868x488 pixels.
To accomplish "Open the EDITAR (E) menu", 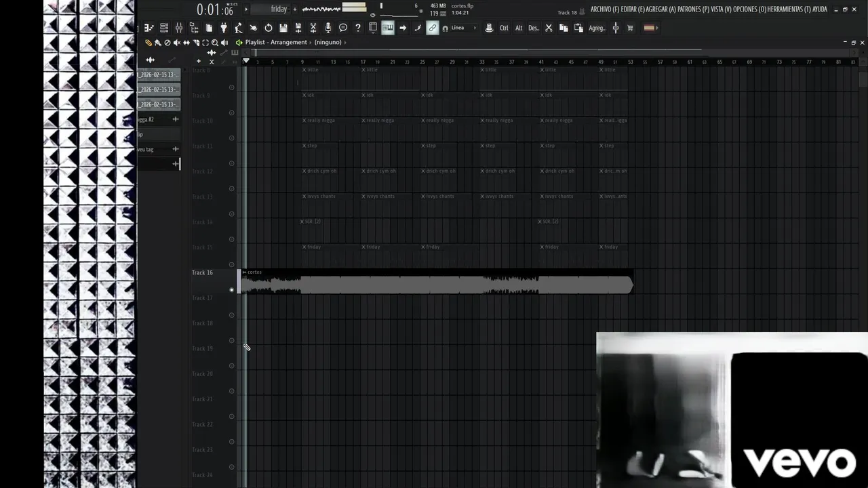I will pyautogui.click(x=633, y=9).
